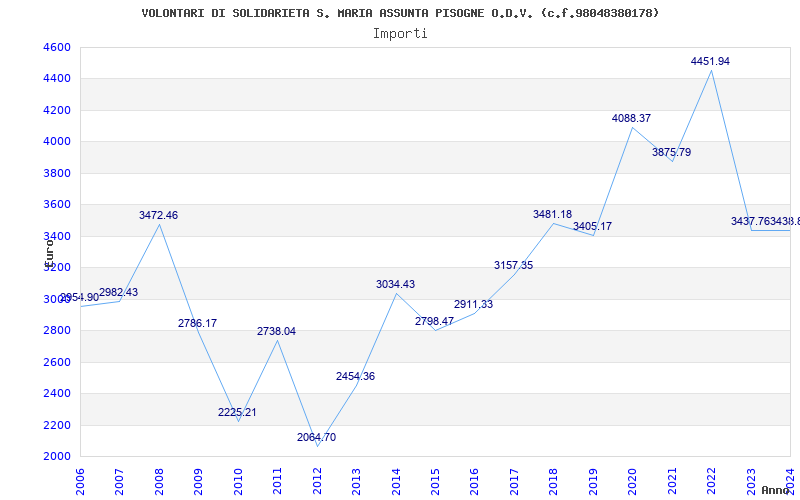
Task: Click the x-axis year 2009
Action: pyautogui.click(x=198, y=481)
